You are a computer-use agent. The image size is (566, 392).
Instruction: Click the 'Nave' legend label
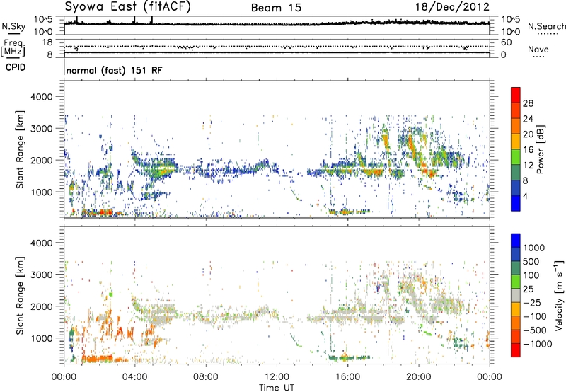[x=538, y=50]
